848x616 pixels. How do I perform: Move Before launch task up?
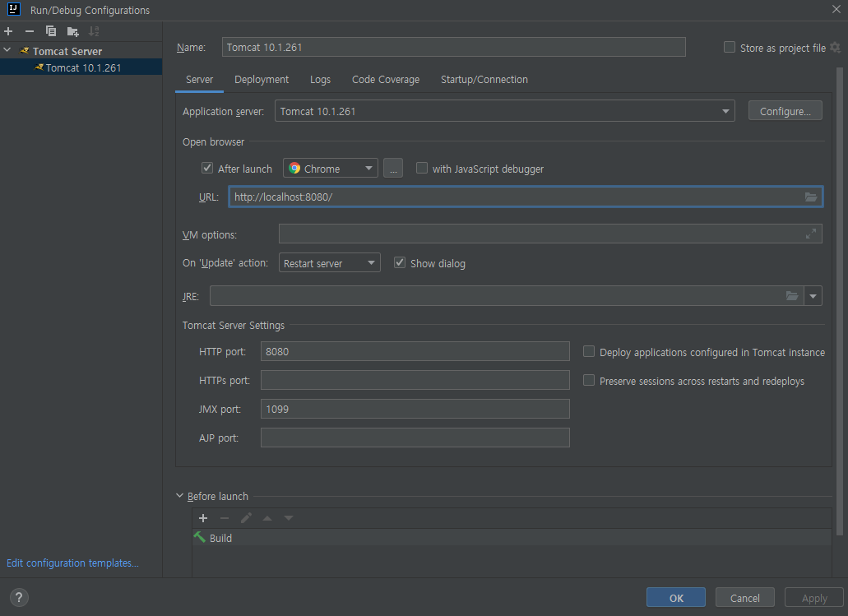click(267, 518)
